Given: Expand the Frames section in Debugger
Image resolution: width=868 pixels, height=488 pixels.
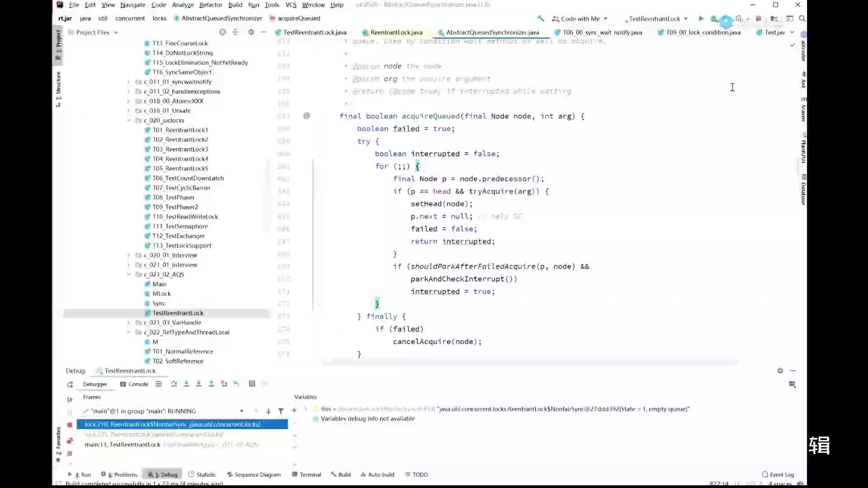Looking at the screenshot, I should point(90,396).
